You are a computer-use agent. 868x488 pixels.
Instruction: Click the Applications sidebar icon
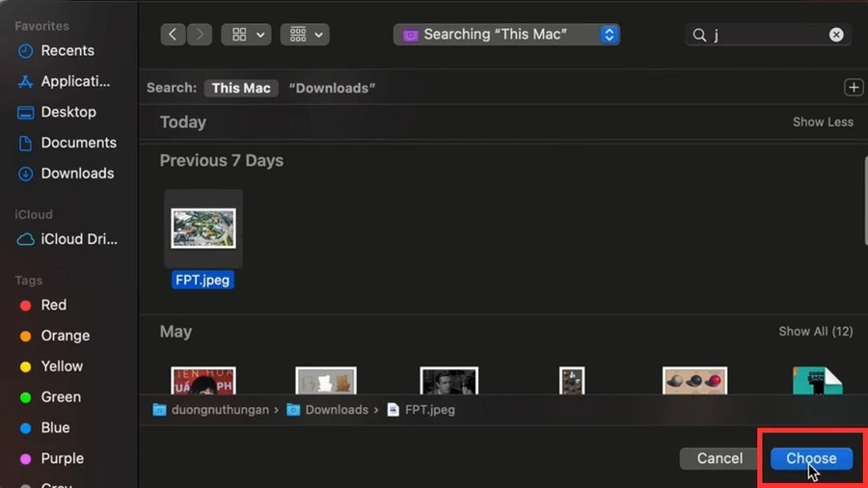[25, 81]
